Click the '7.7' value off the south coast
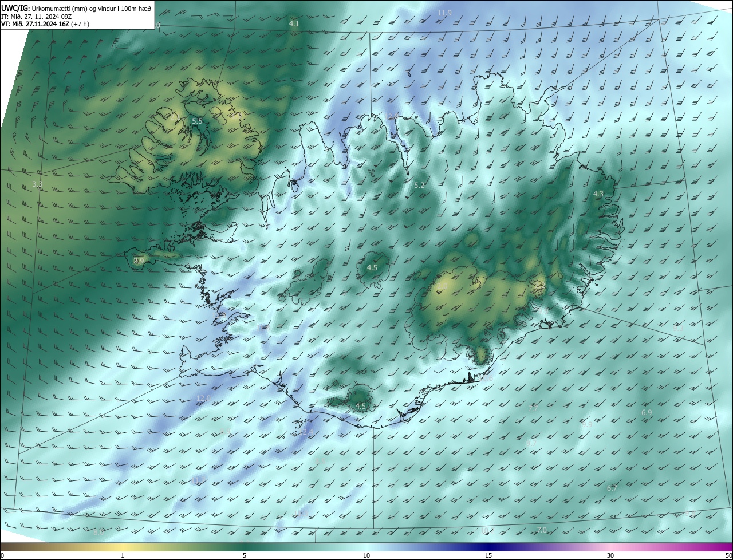 pos(533,409)
